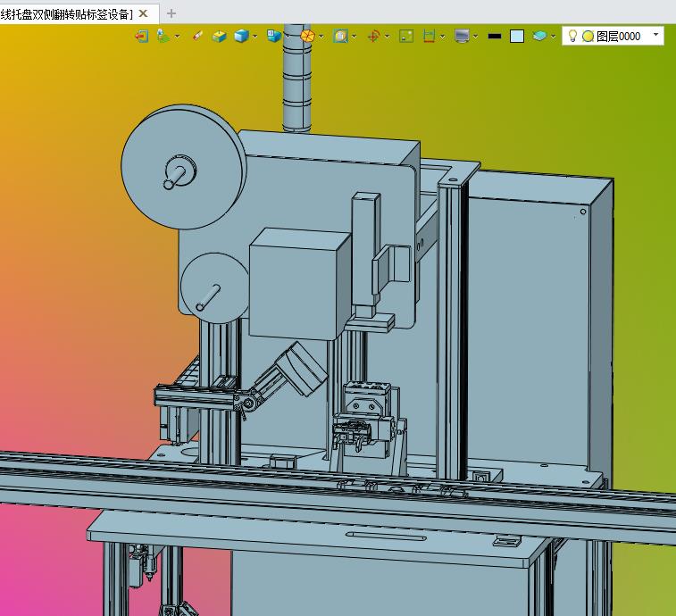Screen dimensions: 676x616
Task: Expand the layer stack icon dropdown
Action: pos(553,37)
